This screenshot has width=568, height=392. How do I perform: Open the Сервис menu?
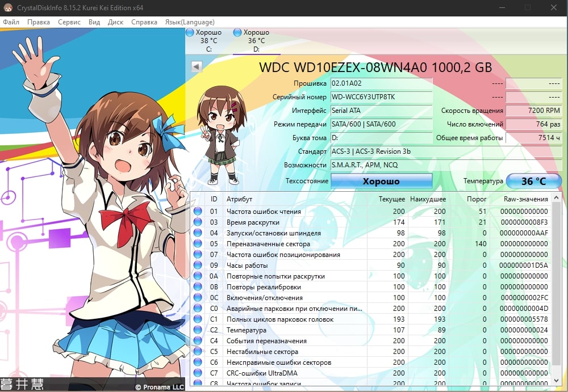pyautogui.click(x=69, y=22)
